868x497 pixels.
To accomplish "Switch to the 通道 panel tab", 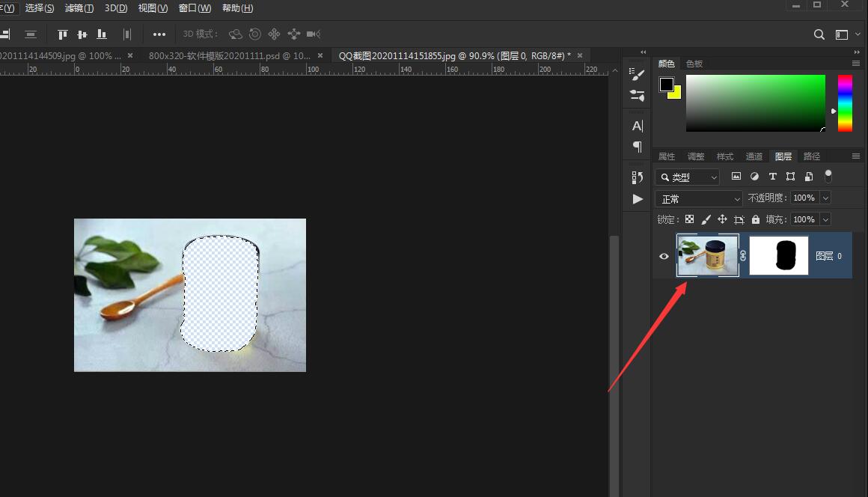I will (754, 156).
